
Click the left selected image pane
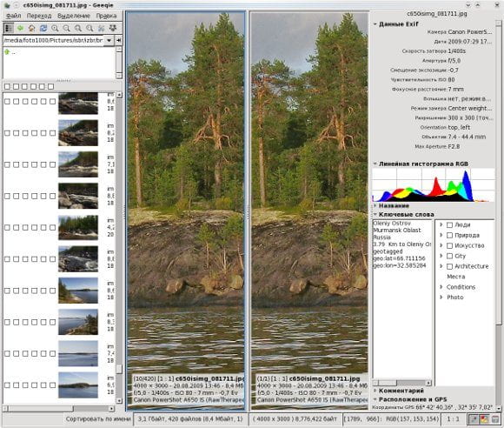(185, 211)
